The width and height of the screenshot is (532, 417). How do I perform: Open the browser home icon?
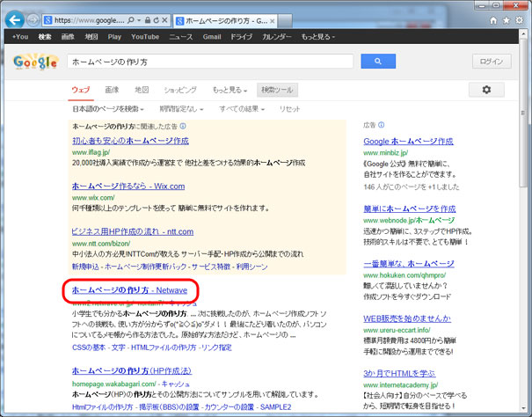point(493,20)
